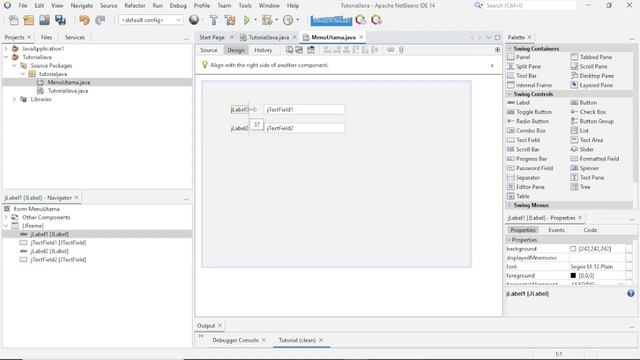The width and height of the screenshot is (640, 360).
Task: Click the New File toolbar icon
Action: click(x=13, y=20)
